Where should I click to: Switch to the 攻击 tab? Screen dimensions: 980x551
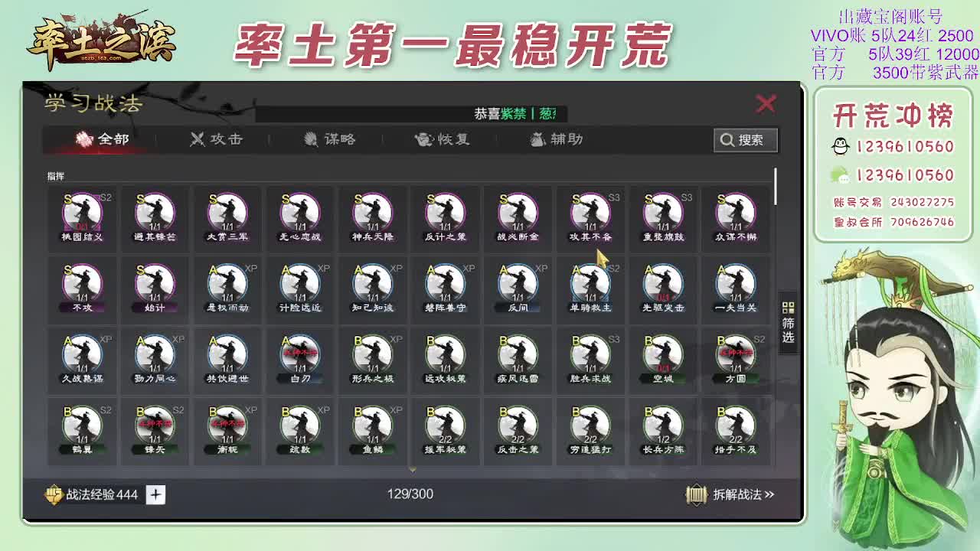217,139
